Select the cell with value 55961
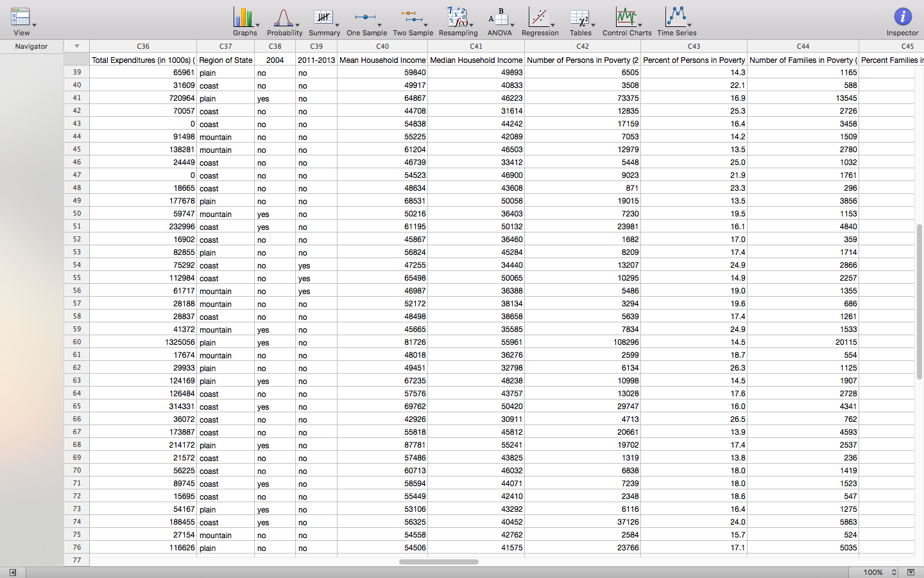 tap(476, 342)
